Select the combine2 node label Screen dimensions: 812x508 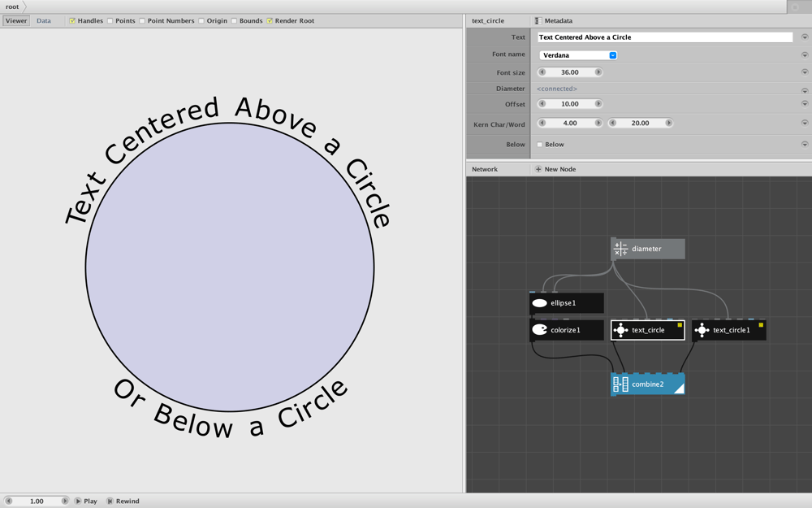647,384
